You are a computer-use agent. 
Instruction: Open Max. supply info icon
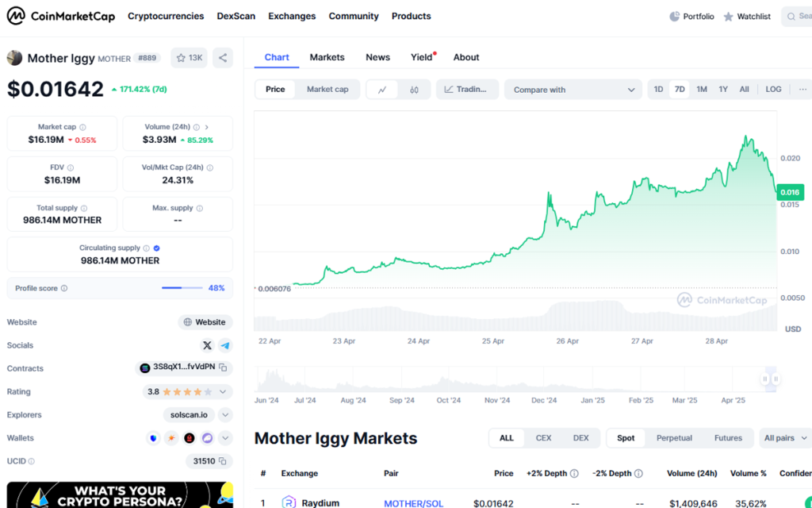coord(200,209)
